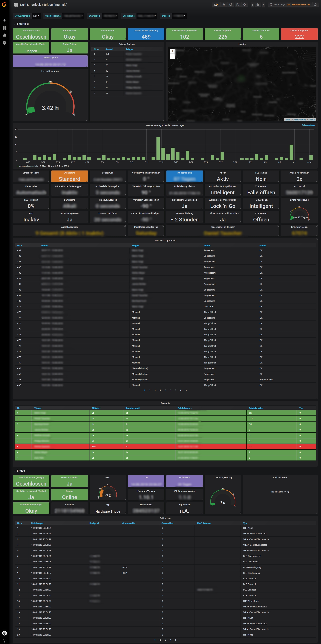Open the Create plus menu in sidebar
This screenshot has width=321, height=644.
5,20
